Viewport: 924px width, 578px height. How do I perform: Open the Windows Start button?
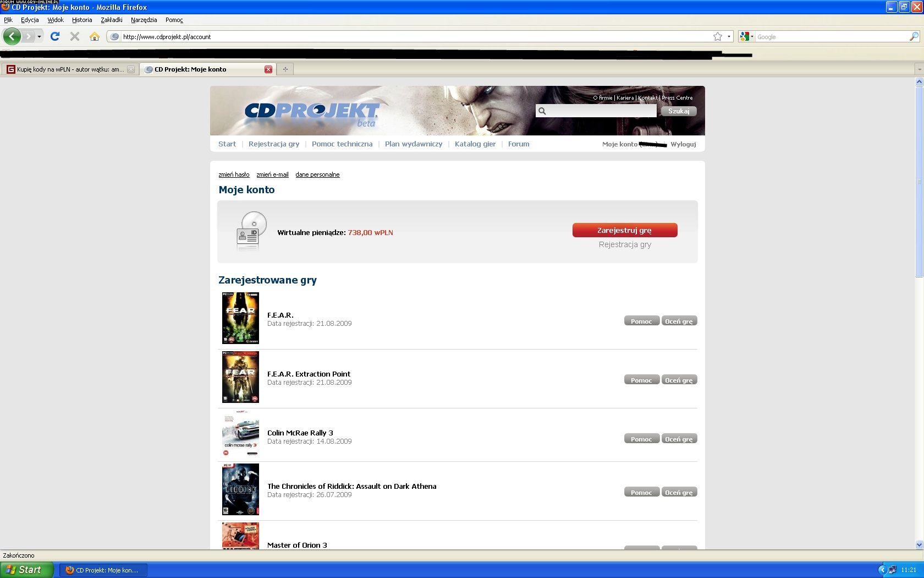(x=27, y=570)
